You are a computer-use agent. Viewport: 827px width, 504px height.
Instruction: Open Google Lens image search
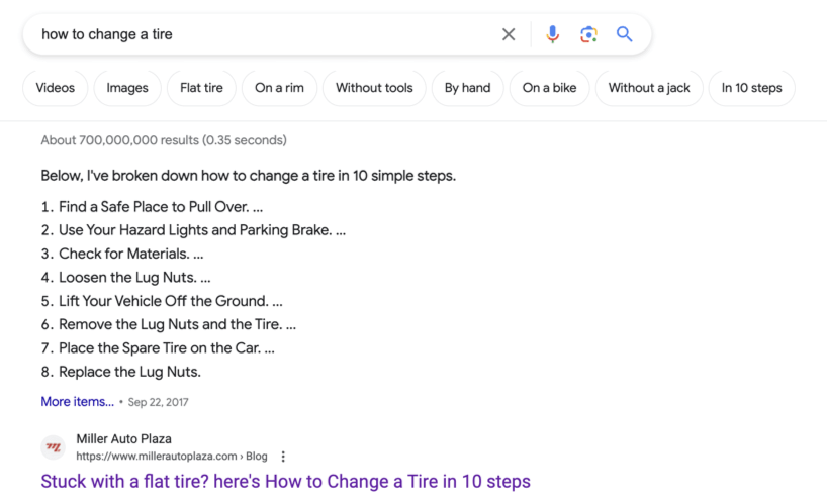click(x=588, y=34)
